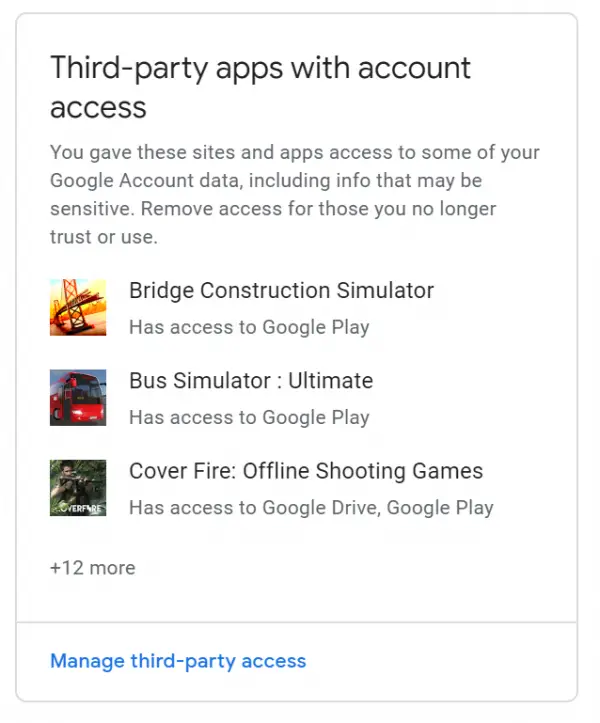Click the word Ultimate in Bus Simulator title
Image resolution: width=600 pixels, height=723 pixels.
(331, 381)
